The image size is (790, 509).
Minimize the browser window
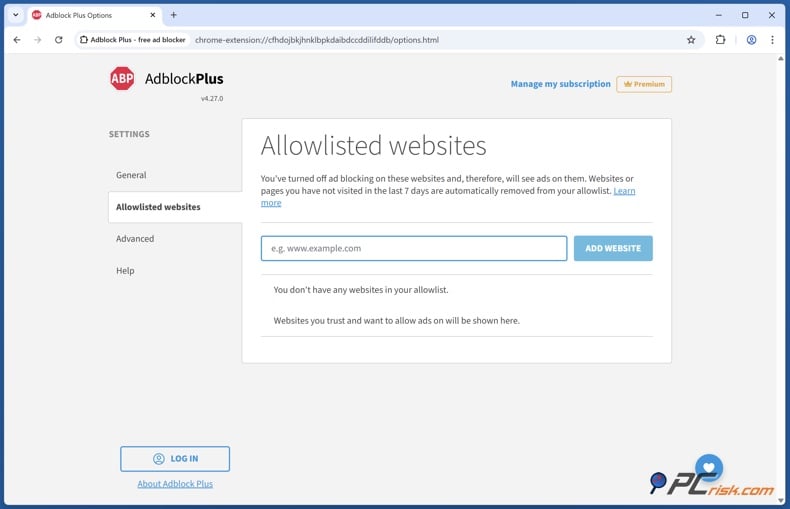718,15
